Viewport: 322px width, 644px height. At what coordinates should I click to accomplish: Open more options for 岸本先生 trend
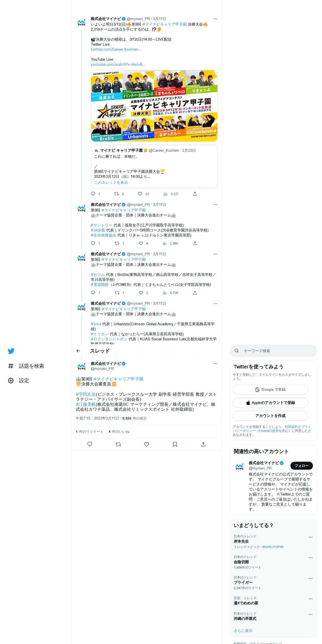(310, 537)
